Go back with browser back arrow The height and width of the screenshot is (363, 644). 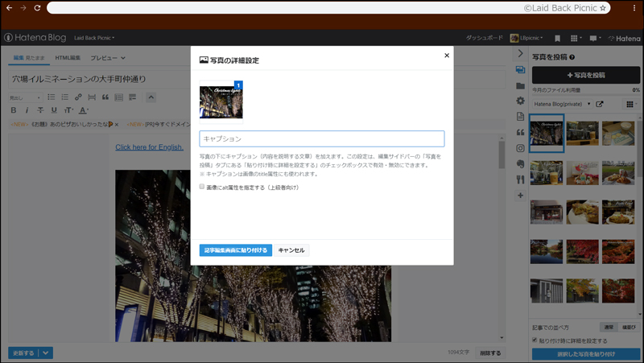(x=9, y=8)
